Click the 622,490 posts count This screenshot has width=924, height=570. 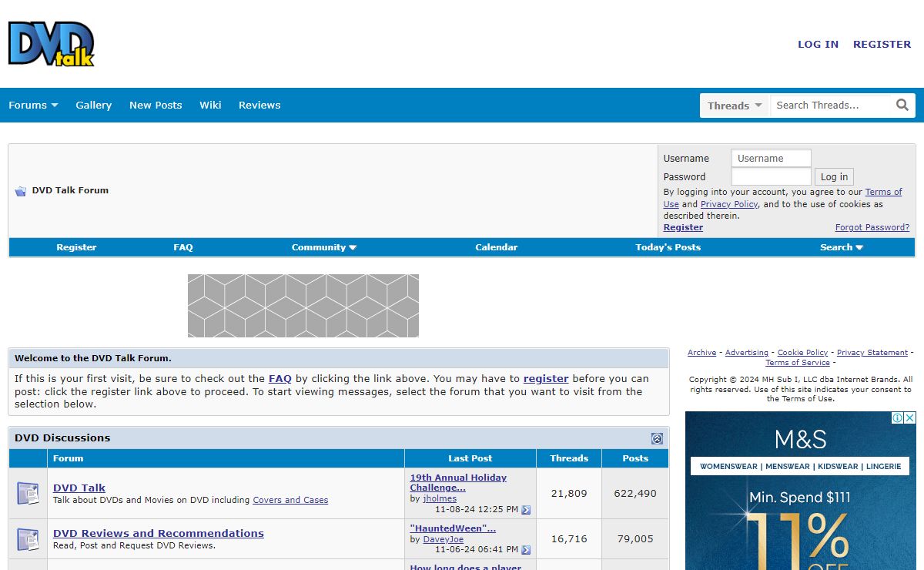coord(635,494)
